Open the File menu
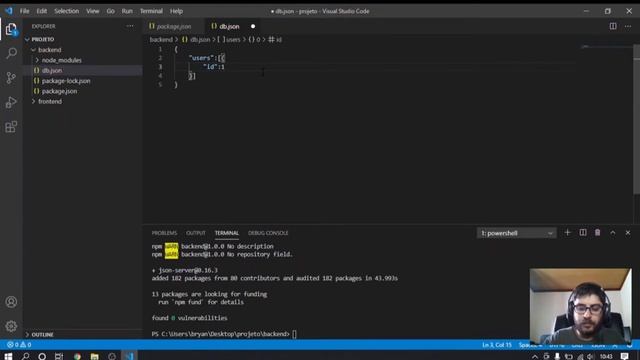The height and width of the screenshot is (360, 640). point(24,11)
